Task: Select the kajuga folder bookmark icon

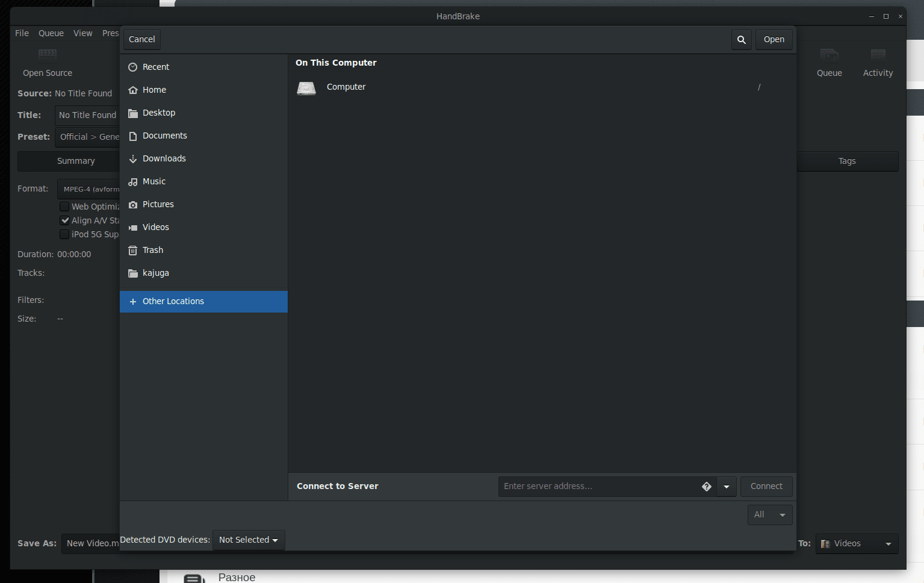Action: point(133,273)
